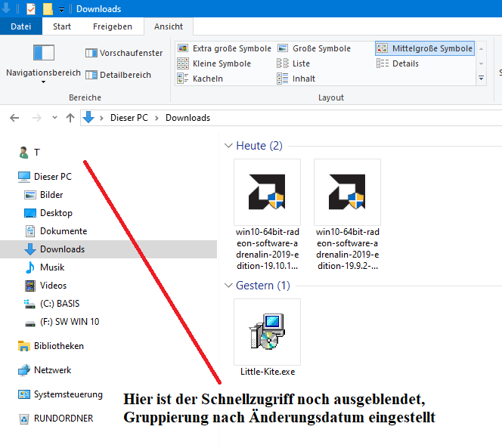Switch to the Freigeben ribbon tab
The width and height of the screenshot is (502, 448).
tap(113, 26)
